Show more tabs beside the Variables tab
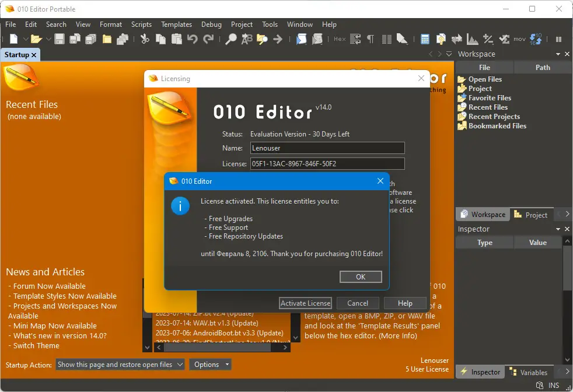The height and width of the screenshot is (392, 573). pyautogui.click(x=567, y=372)
